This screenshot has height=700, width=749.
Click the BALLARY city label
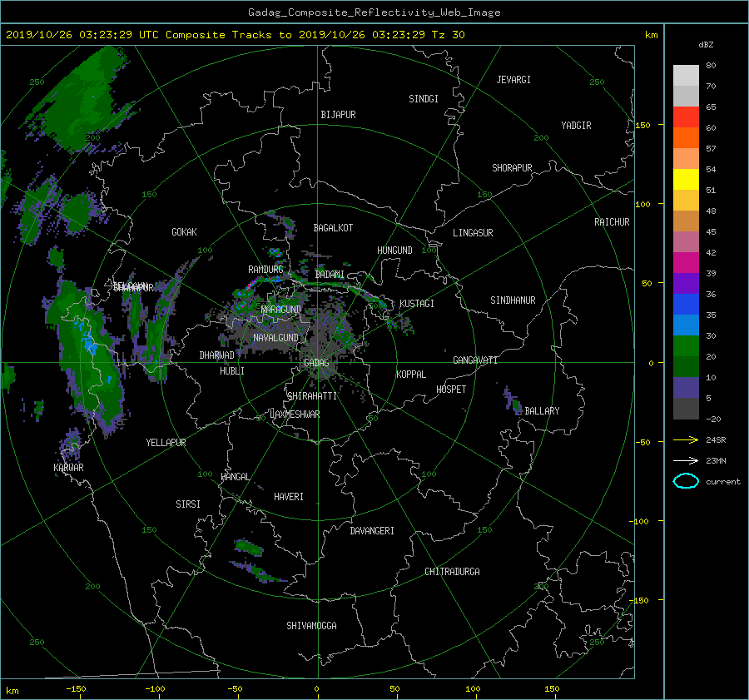click(542, 411)
